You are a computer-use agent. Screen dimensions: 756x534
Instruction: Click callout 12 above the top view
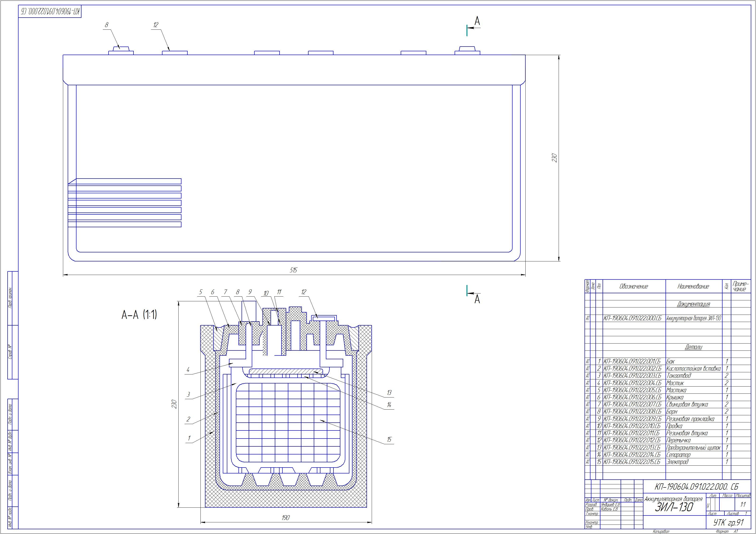coord(156,25)
